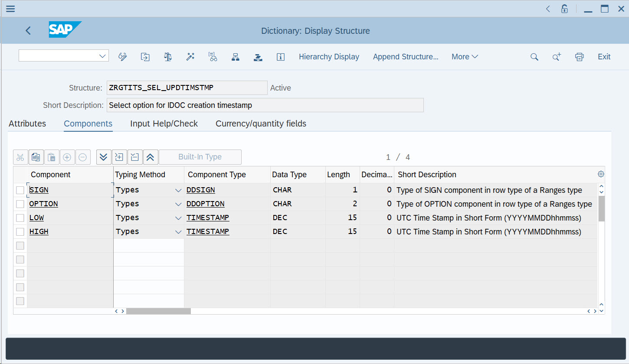Open the Input Help/Check tab
Image resolution: width=629 pixels, height=364 pixels.
pyautogui.click(x=164, y=123)
